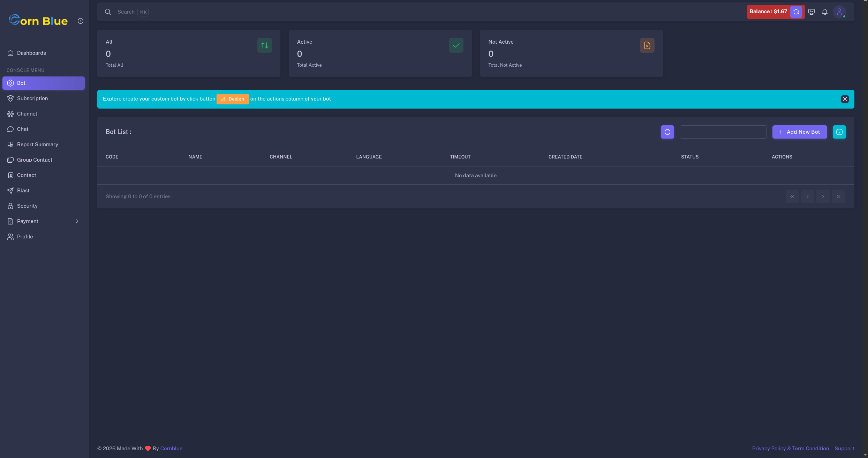Click the search magnifier icon
Viewport: 868px width, 458px height.
tap(108, 12)
